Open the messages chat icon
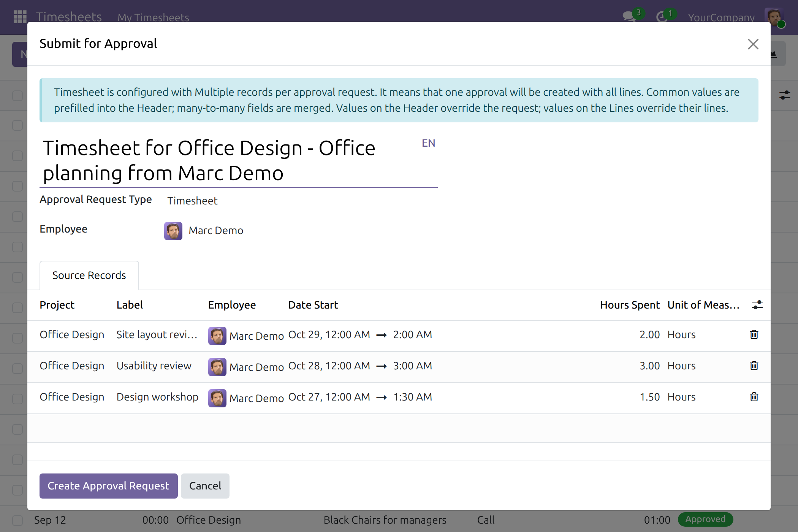Image resolution: width=798 pixels, height=532 pixels. point(629,17)
